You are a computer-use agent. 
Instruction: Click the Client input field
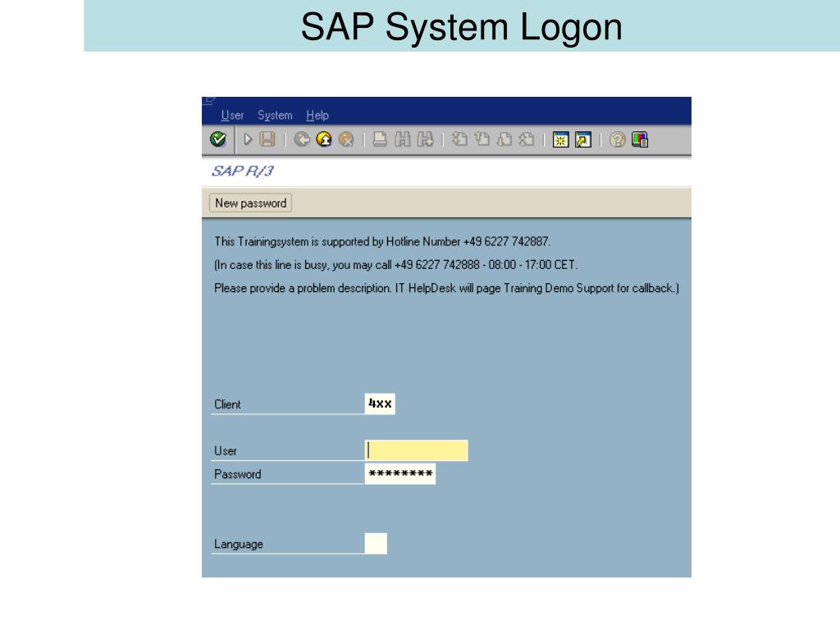380,404
